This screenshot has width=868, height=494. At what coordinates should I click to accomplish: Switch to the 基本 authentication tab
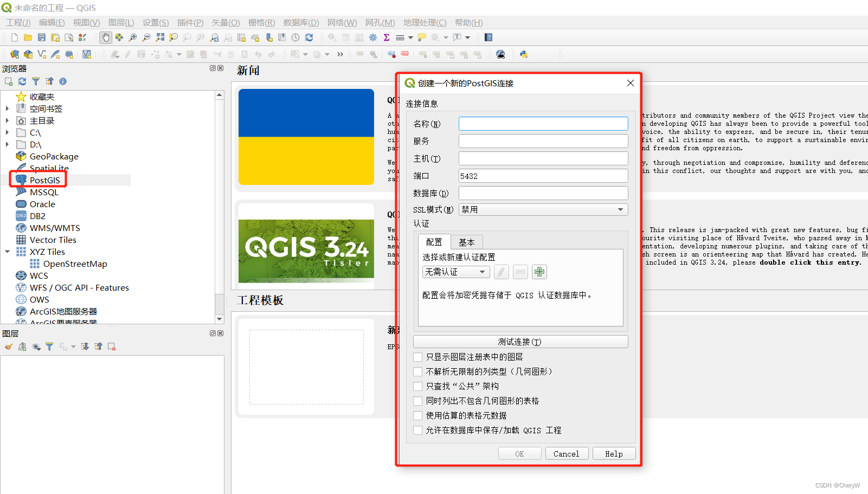point(466,242)
